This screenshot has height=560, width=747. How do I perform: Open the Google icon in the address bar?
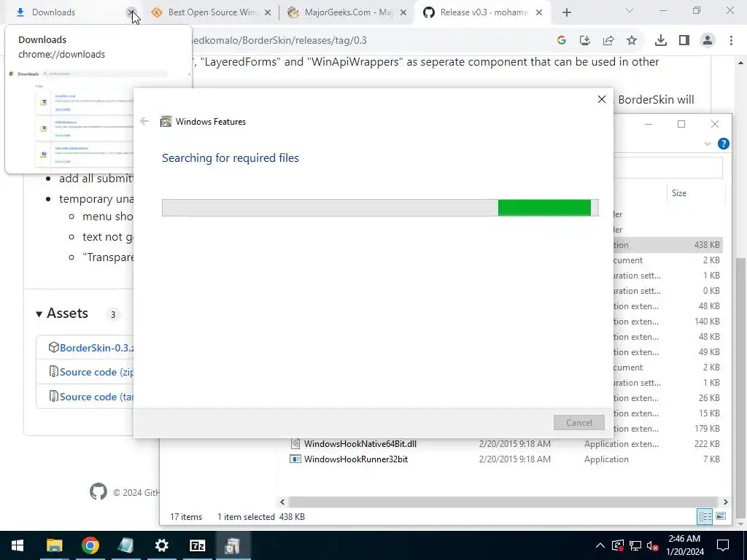[x=561, y=41]
